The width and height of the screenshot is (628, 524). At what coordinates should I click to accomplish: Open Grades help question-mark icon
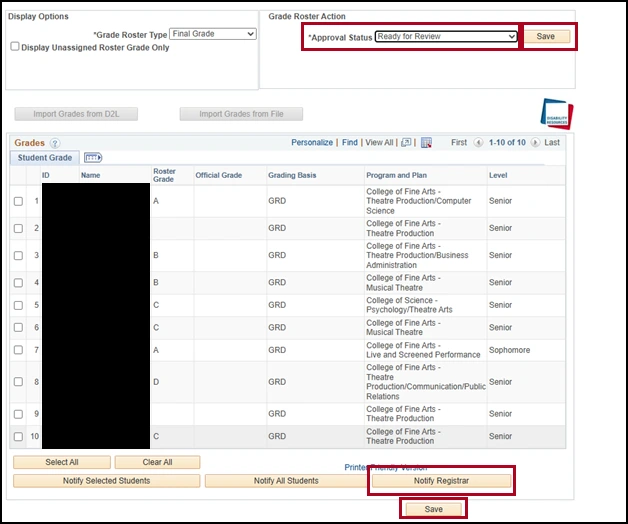coord(55,143)
